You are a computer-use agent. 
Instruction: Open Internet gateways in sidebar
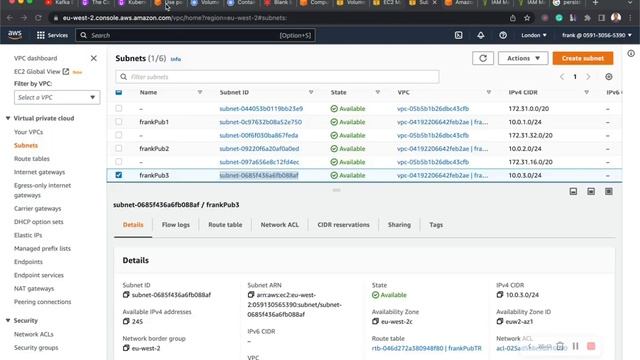click(x=40, y=172)
